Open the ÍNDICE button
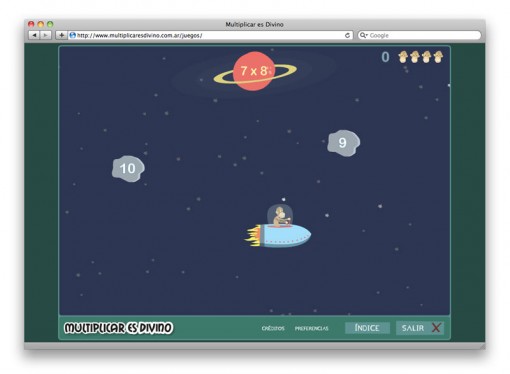Viewport: 510px width, 374px height. (367, 328)
